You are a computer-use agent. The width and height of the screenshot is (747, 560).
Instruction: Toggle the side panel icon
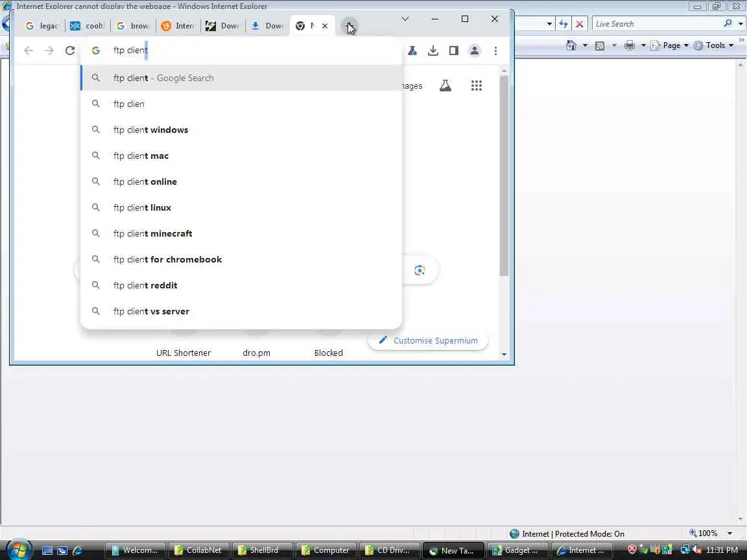[x=453, y=51]
